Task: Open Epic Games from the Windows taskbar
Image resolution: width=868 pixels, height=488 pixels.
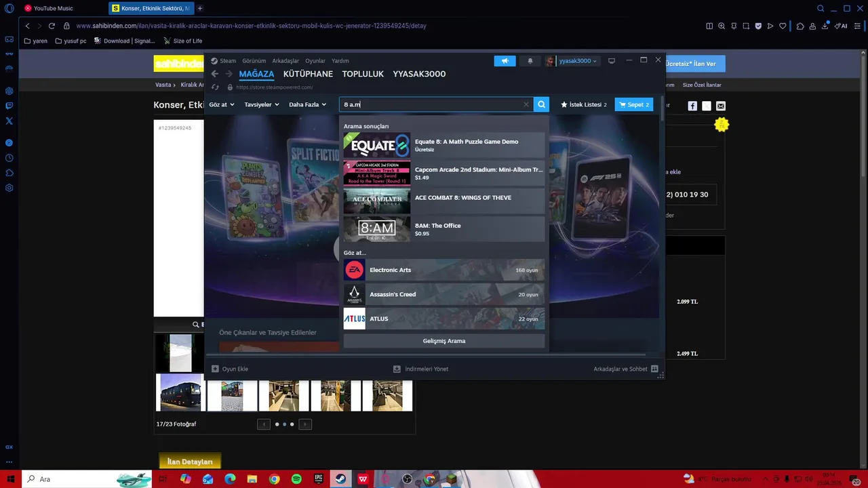Action: click(319, 479)
